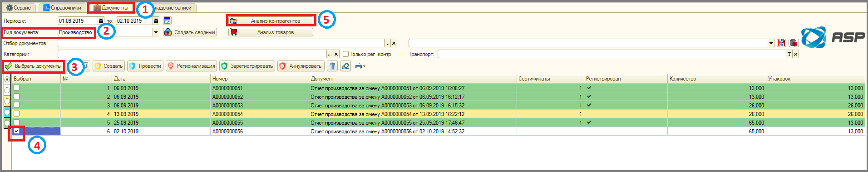This screenshot has width=868, height=172.
Task: Open Анализ контрагентов
Action: (x=271, y=21)
